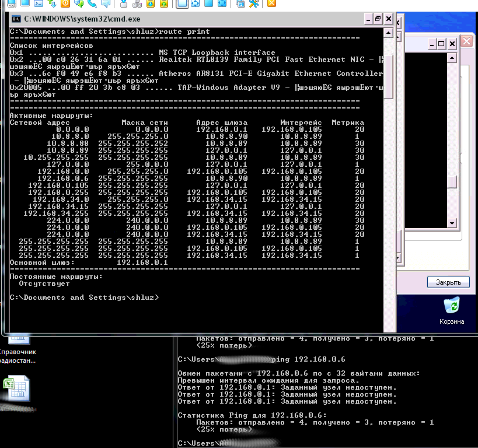This screenshot has width=478, height=448.
Task: Select the Excel spreadsheet desktop file icon
Action: pos(17,388)
